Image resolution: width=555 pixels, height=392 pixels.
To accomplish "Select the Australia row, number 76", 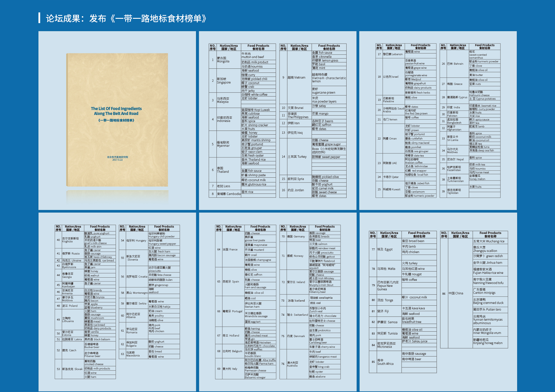I will pyautogui.click(x=292, y=364).
